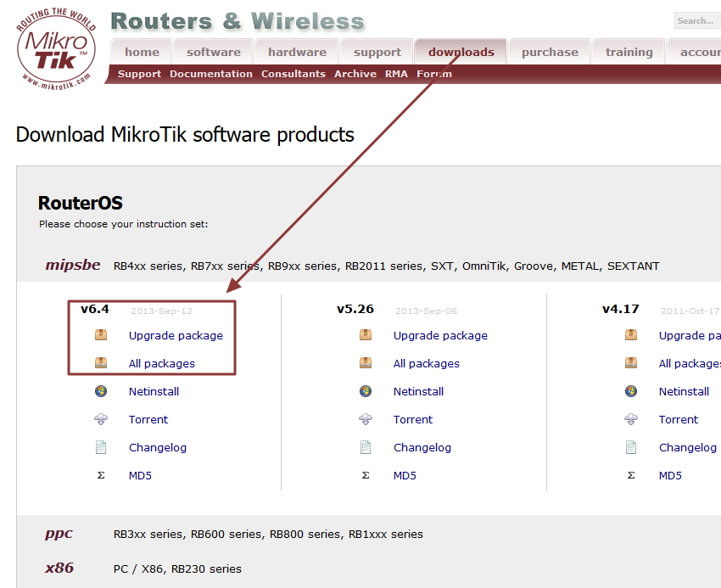Screen dimensions: 721x588
Task: Click the v6.4 Netinstall Windows icon
Action: [101, 391]
